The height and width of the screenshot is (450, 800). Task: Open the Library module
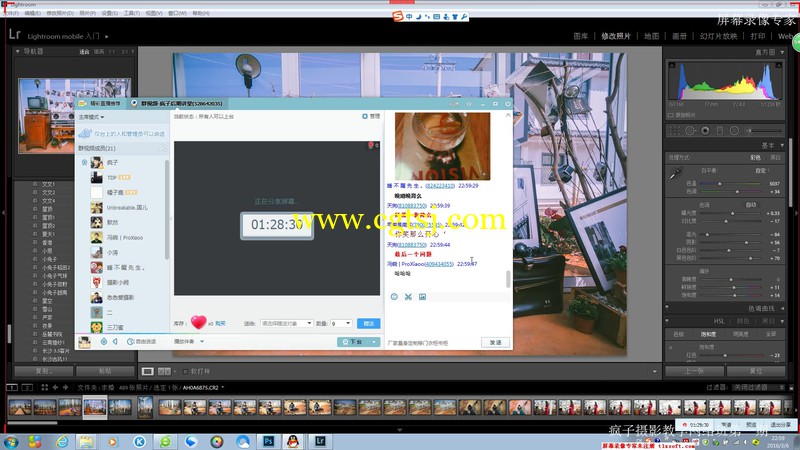click(x=581, y=36)
